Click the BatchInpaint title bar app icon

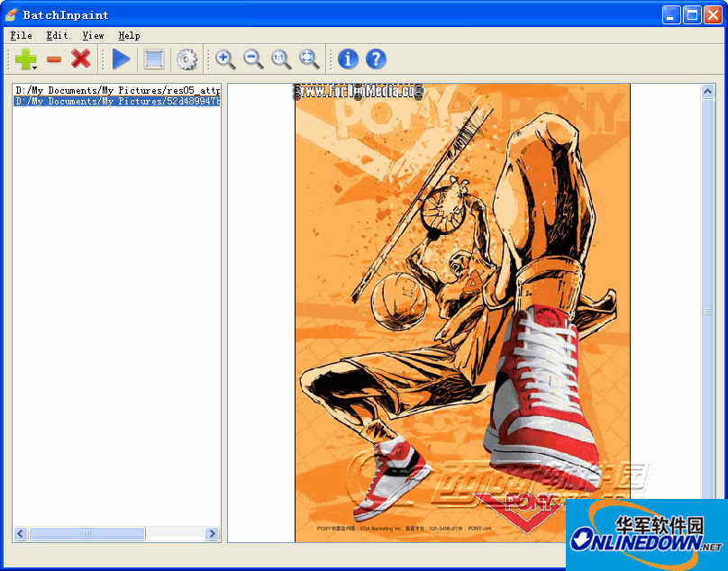12,14
